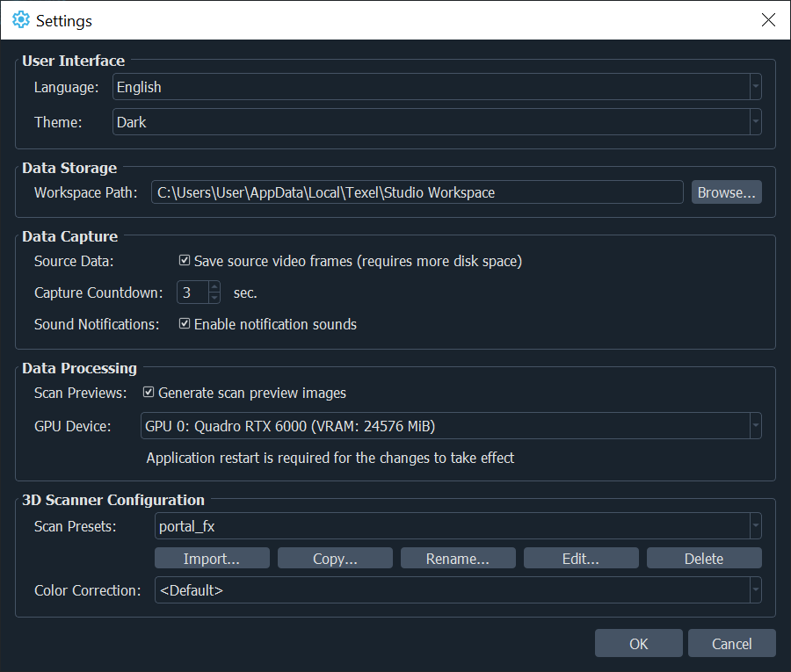The width and height of the screenshot is (791, 672).
Task: Delete the portal_fx preset
Action: click(x=704, y=557)
